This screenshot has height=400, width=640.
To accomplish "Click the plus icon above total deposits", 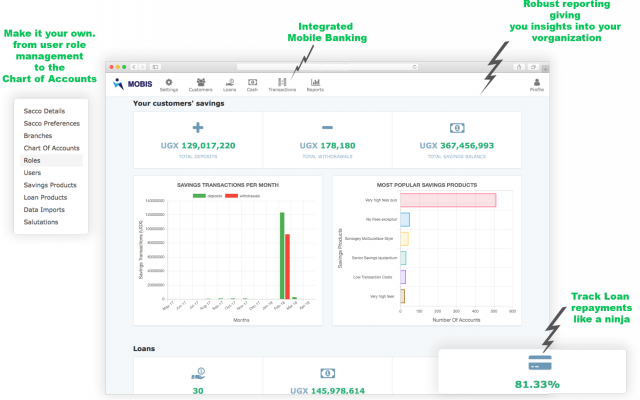I will coord(198,127).
